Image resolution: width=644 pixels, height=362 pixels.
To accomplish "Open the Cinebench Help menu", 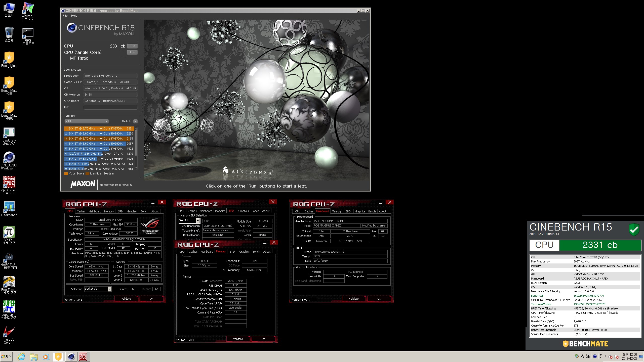I will (x=74, y=16).
